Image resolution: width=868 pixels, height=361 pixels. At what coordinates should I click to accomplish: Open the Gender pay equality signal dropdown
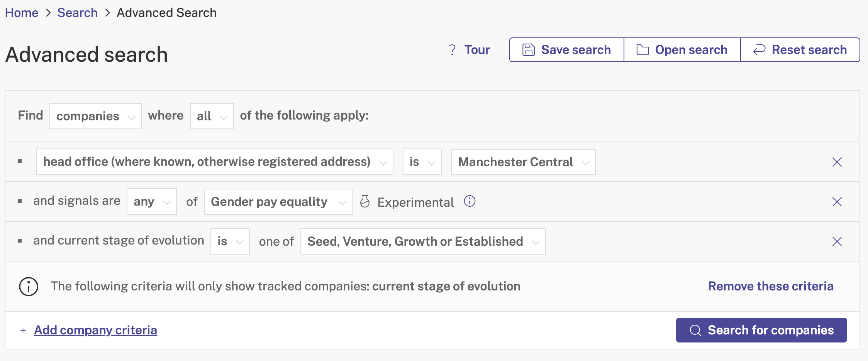click(278, 202)
